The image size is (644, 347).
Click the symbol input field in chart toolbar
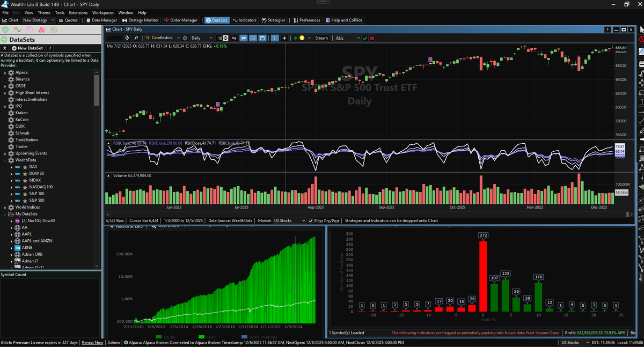(x=114, y=38)
